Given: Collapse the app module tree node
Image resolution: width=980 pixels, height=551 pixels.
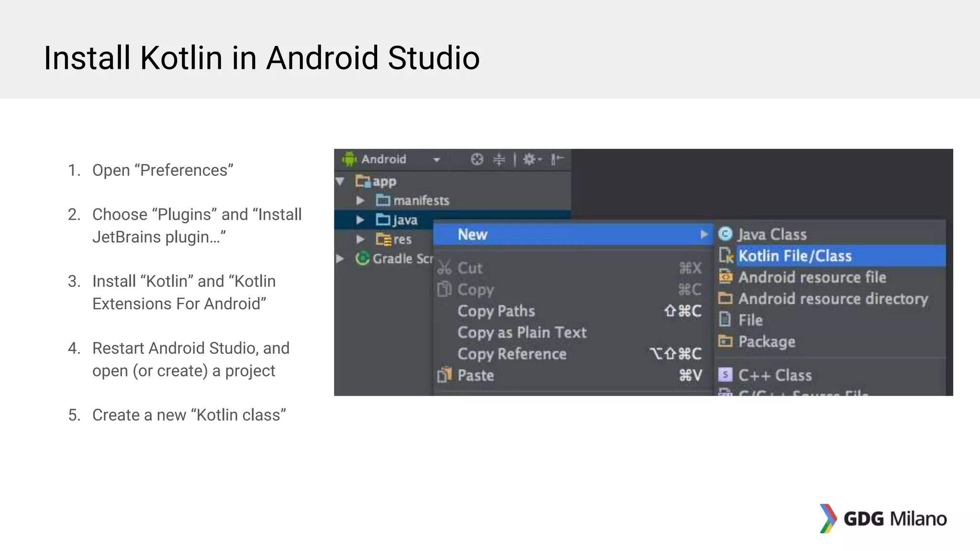Looking at the screenshot, I should (340, 181).
